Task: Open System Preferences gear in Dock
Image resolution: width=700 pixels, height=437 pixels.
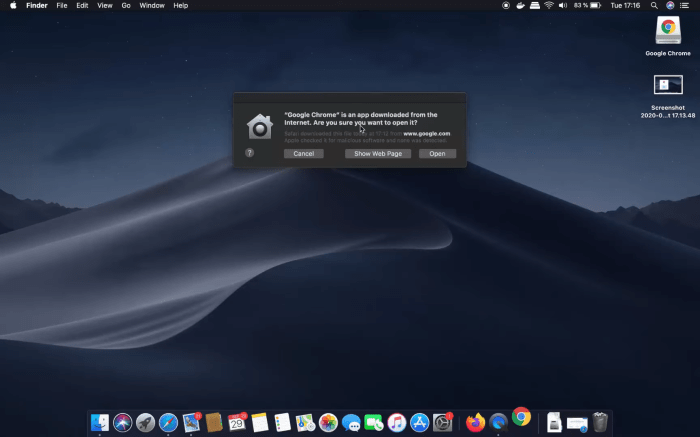Action: tap(442, 422)
